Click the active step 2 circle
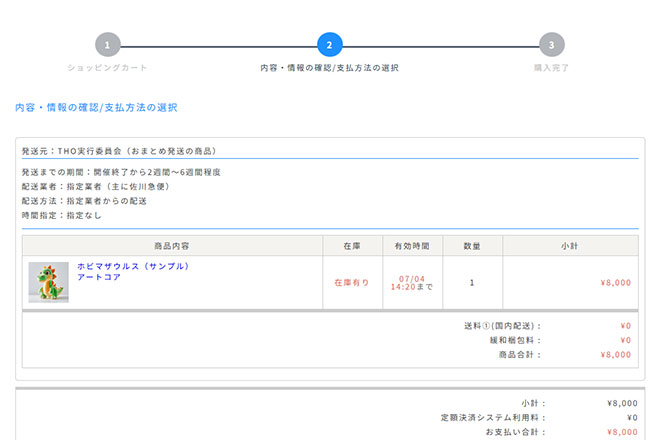This screenshot has height=440, width=660. (330, 45)
